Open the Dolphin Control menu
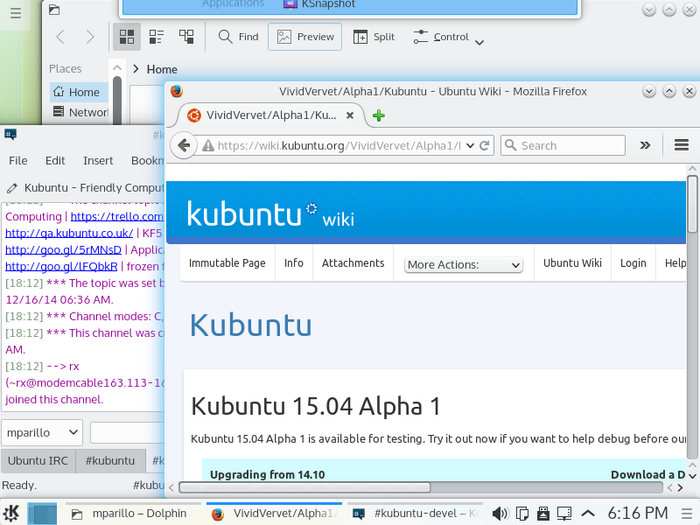Screen dimensions: 700x525 449,37
